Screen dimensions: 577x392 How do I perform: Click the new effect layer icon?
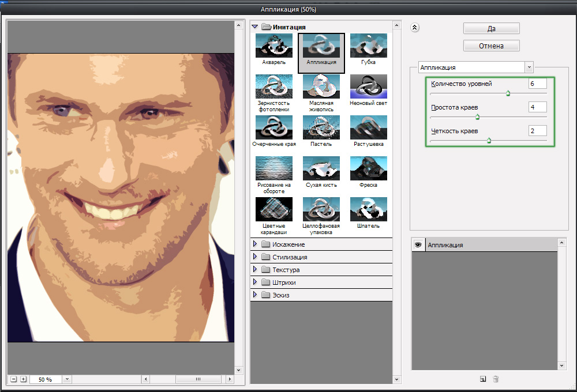click(x=482, y=379)
